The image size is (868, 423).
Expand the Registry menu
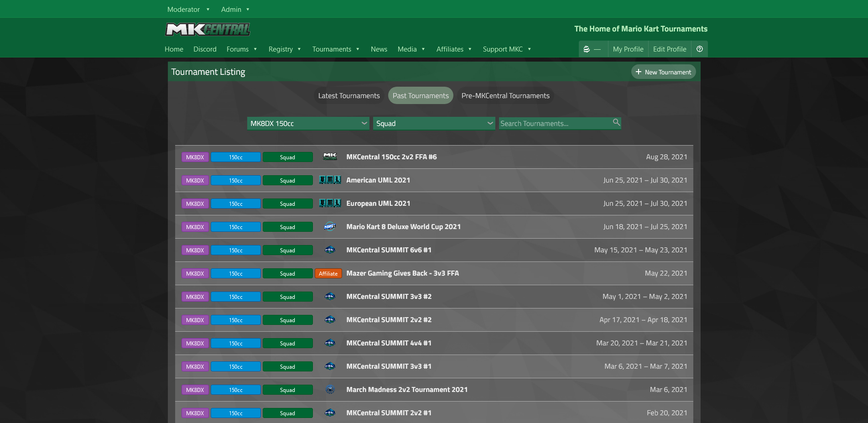(285, 49)
